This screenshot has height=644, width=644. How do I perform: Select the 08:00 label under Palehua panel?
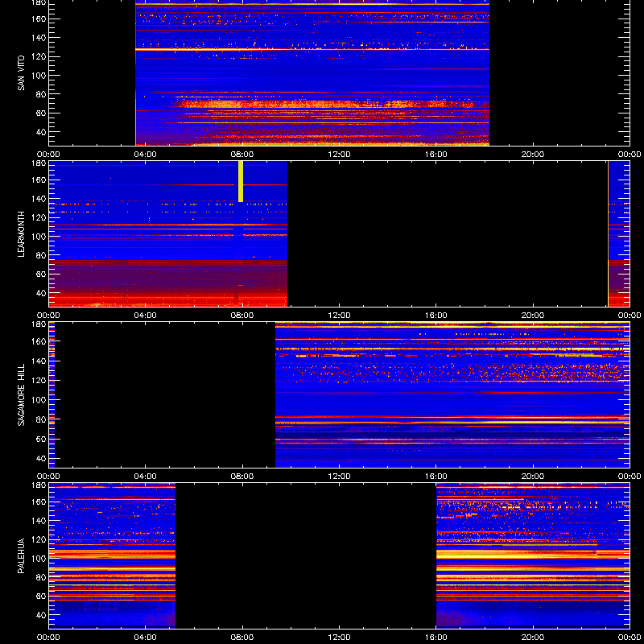[x=242, y=638]
